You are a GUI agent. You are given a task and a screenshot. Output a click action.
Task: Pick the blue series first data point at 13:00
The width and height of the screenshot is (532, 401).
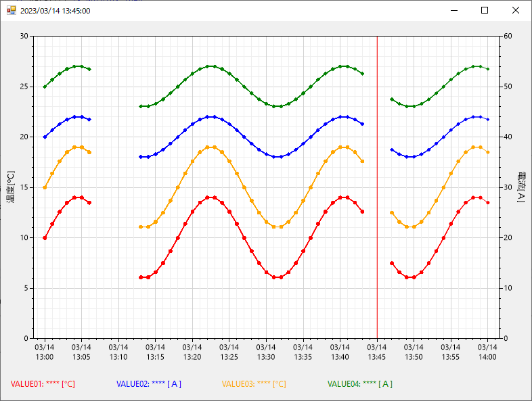(x=45, y=137)
